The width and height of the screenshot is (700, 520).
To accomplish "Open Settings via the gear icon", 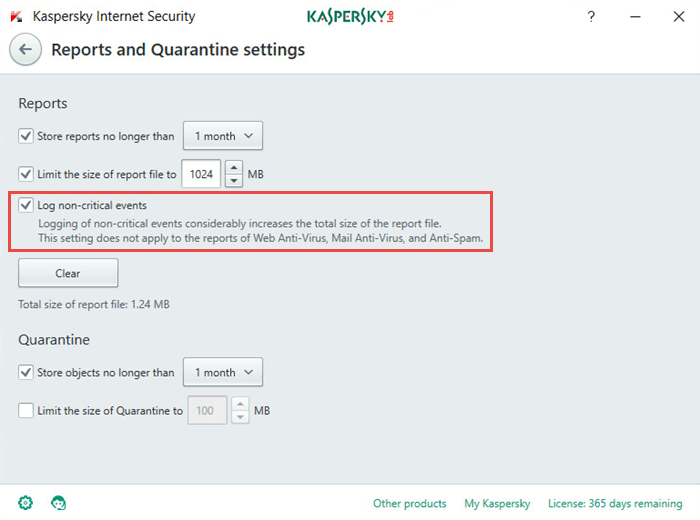I will coord(25,503).
